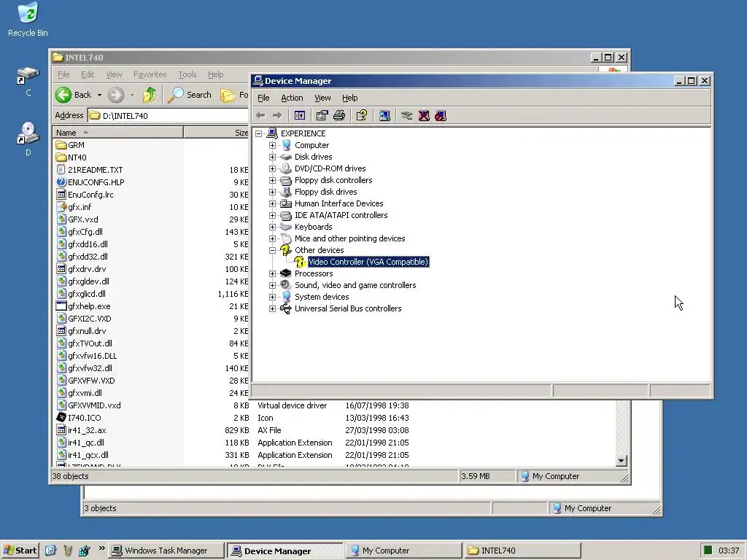Select the GFXVVMID.vxd file
747x560 pixels.
click(x=88, y=405)
